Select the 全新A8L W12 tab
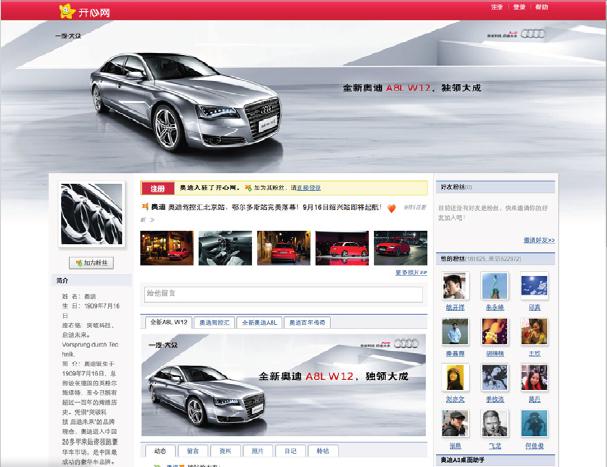 (x=168, y=322)
